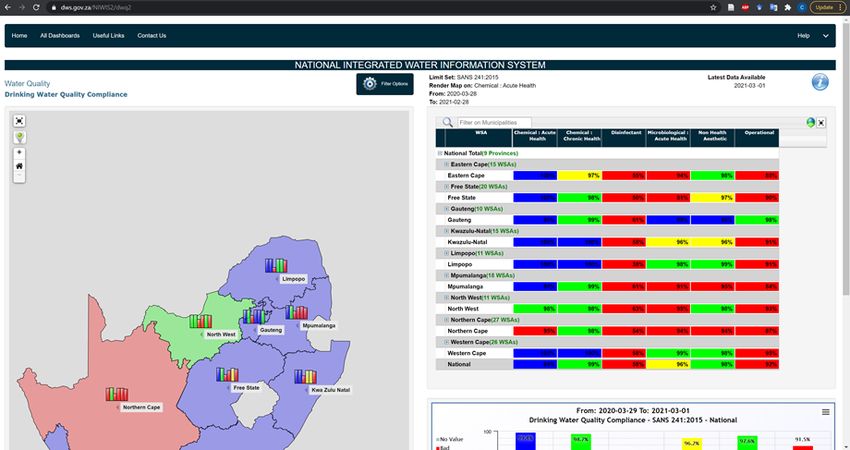Bookmark this page with star icon
The height and width of the screenshot is (450, 850).
(713, 7)
